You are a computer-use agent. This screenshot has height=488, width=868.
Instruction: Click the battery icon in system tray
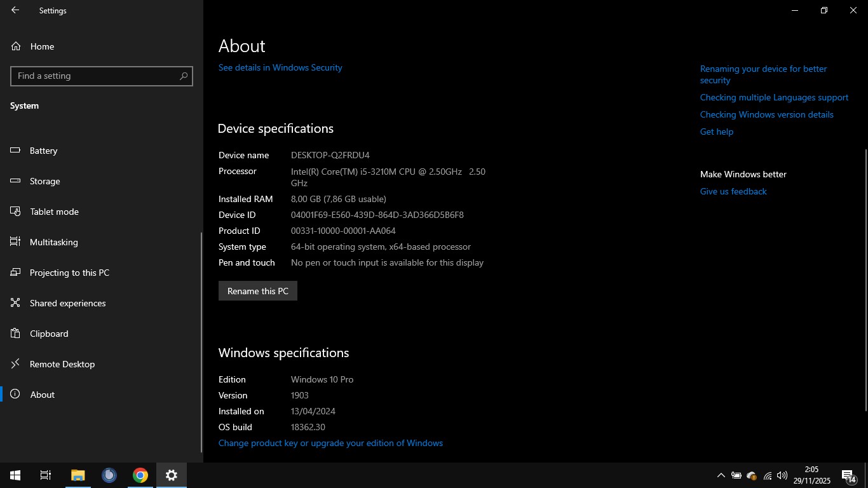point(736,475)
